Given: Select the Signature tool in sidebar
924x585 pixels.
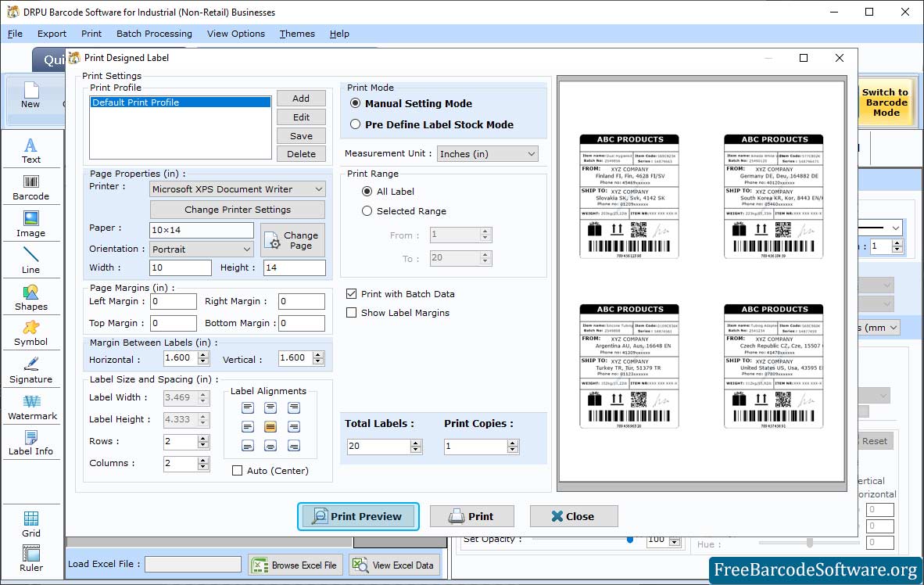Looking at the screenshot, I should click(30, 371).
